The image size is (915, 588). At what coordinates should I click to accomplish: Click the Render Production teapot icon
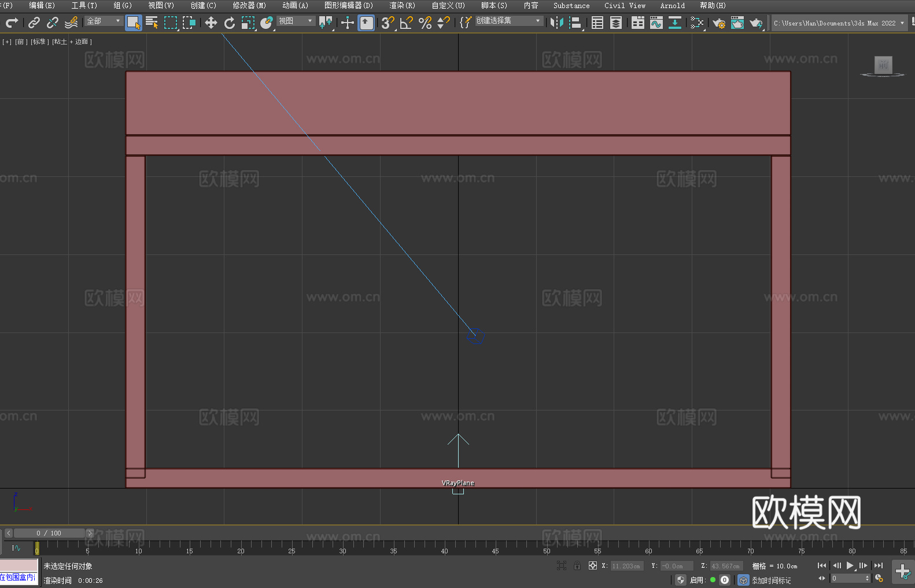click(x=756, y=23)
